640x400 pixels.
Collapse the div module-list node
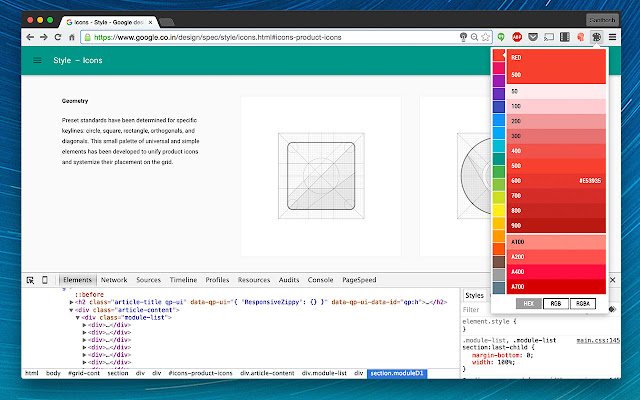[x=77, y=317]
